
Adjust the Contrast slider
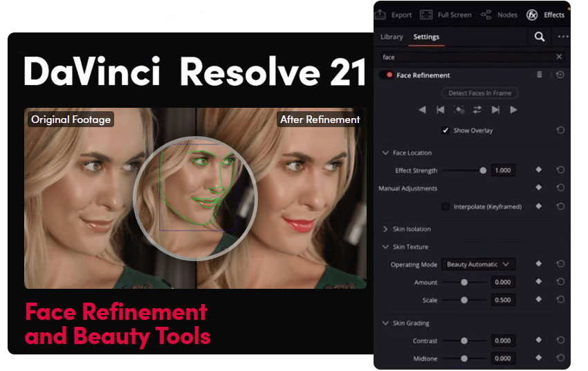coord(464,341)
